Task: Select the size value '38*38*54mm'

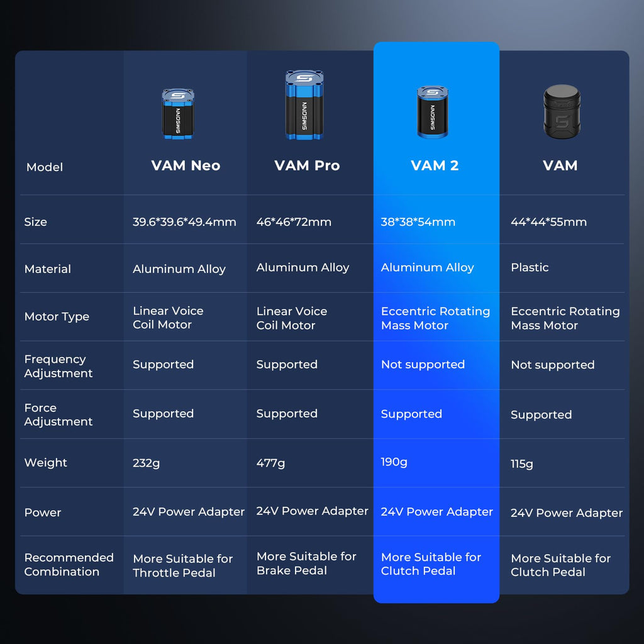Action: point(418,222)
